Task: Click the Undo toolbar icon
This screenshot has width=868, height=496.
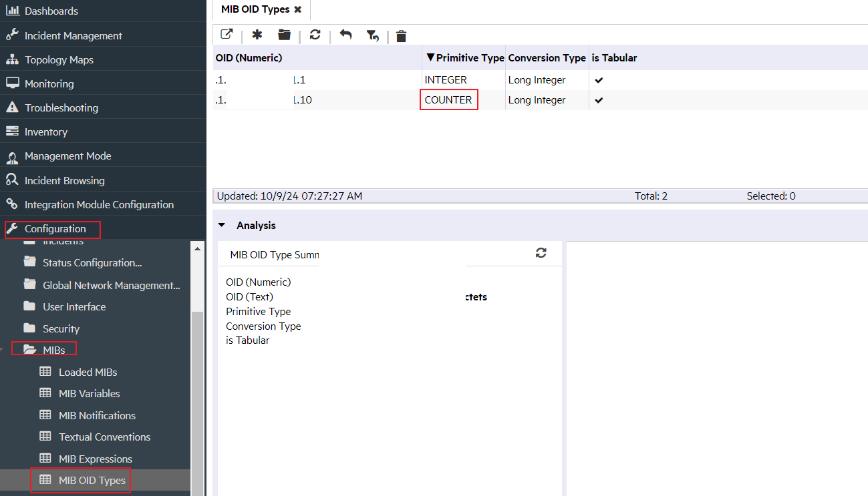Action: click(x=345, y=35)
